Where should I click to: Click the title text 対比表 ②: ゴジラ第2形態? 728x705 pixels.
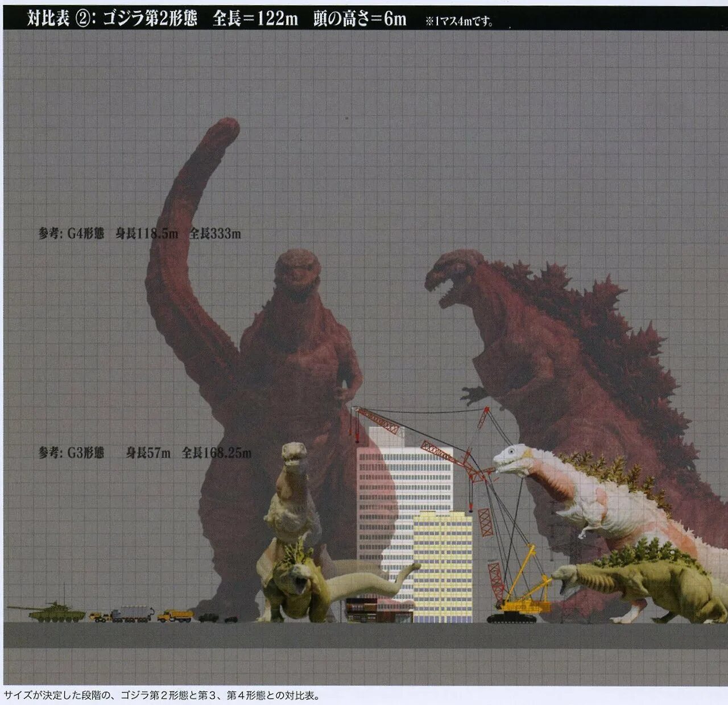[x=112, y=19]
